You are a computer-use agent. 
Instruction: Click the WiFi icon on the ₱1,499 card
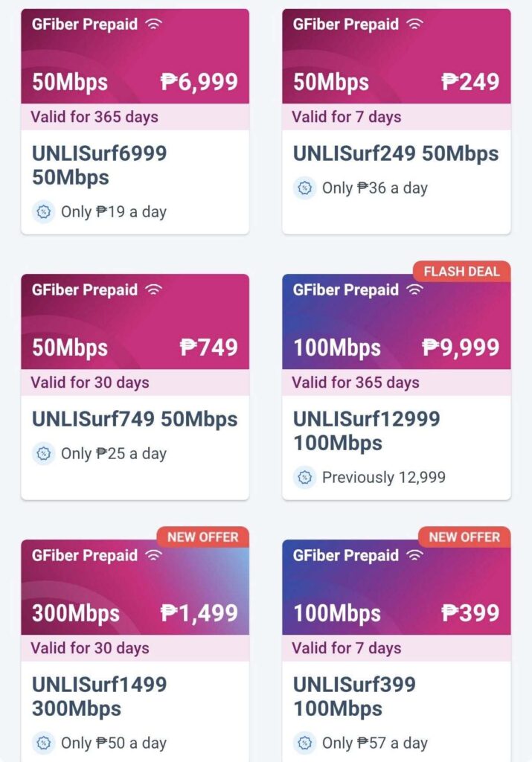(154, 555)
